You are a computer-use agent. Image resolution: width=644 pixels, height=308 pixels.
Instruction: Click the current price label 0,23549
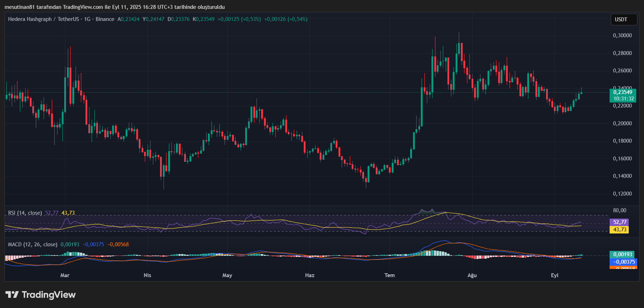[623, 92]
